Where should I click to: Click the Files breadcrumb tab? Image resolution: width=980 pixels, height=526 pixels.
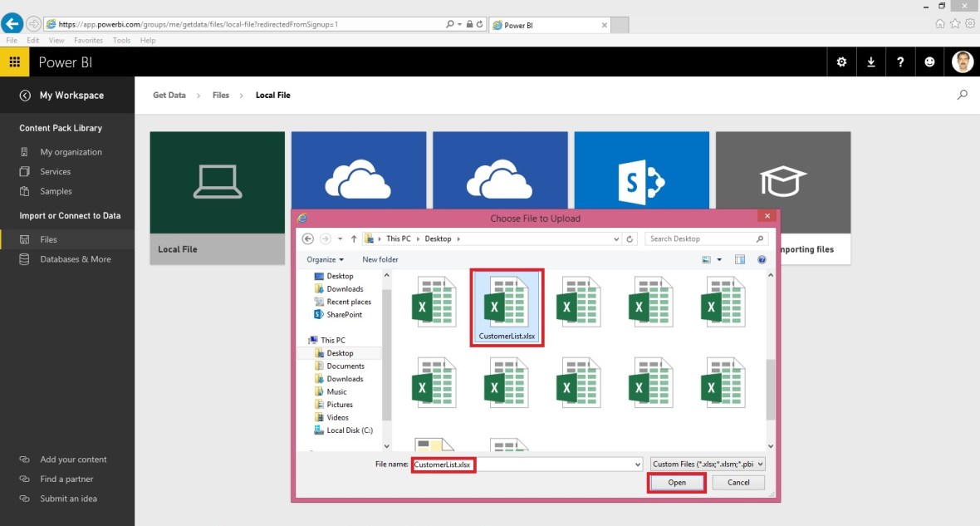click(x=221, y=95)
